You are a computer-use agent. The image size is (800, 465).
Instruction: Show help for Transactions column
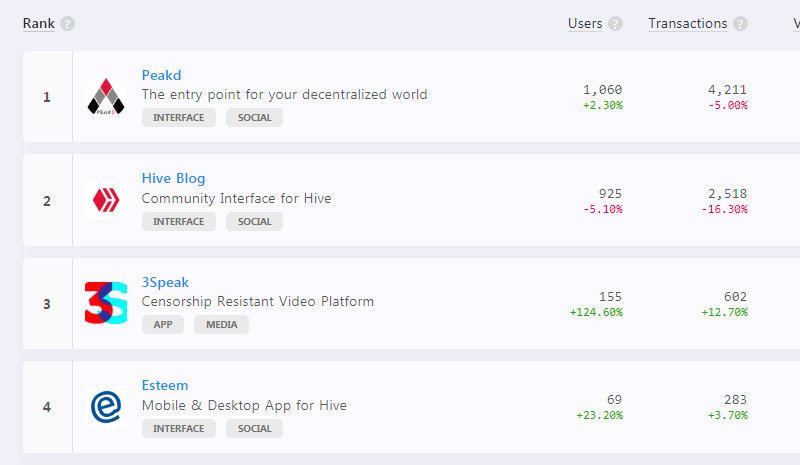740,23
